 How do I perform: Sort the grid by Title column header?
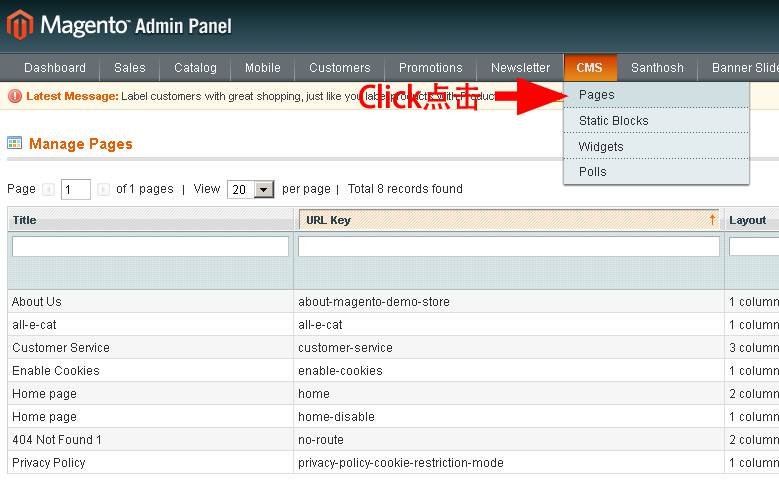pyautogui.click(x=24, y=220)
